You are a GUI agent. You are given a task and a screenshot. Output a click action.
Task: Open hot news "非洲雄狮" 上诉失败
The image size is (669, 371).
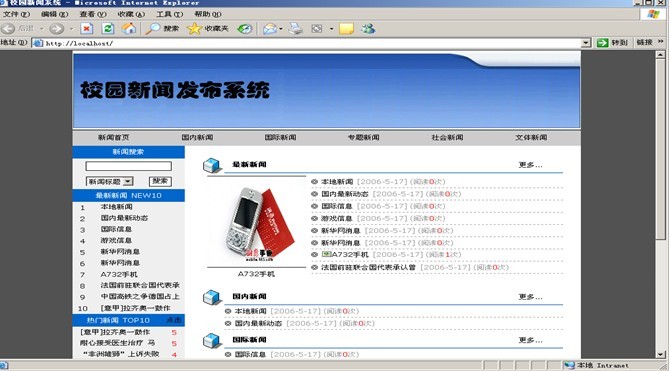pos(121,354)
